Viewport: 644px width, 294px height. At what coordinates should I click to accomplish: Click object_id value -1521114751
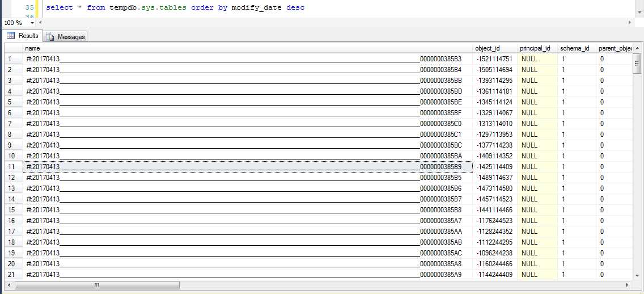(x=495, y=59)
